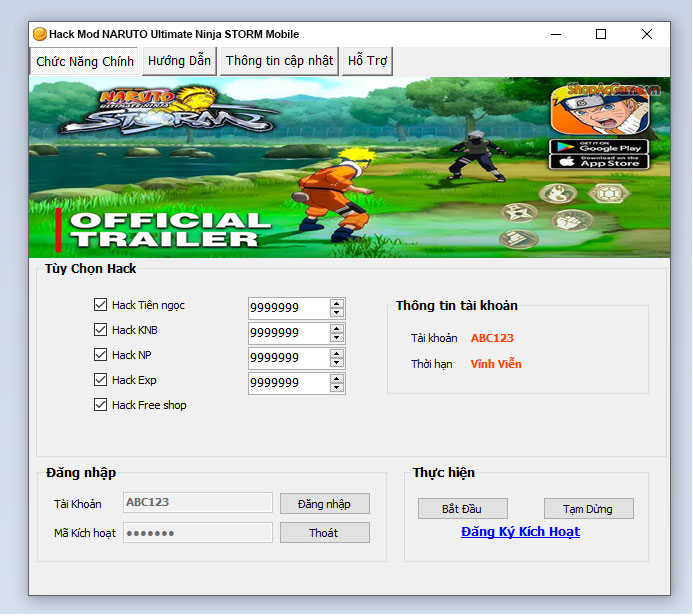Close the Hack Mod window
The height and width of the screenshot is (616, 693).
(x=647, y=34)
